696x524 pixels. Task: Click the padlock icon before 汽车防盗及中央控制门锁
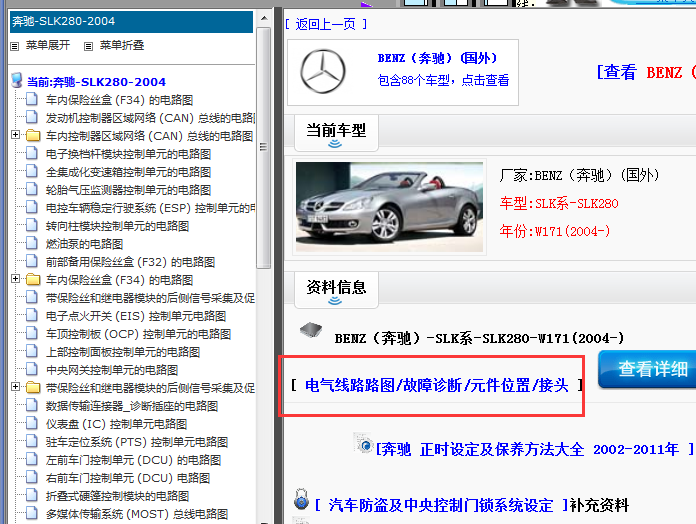pos(301,499)
